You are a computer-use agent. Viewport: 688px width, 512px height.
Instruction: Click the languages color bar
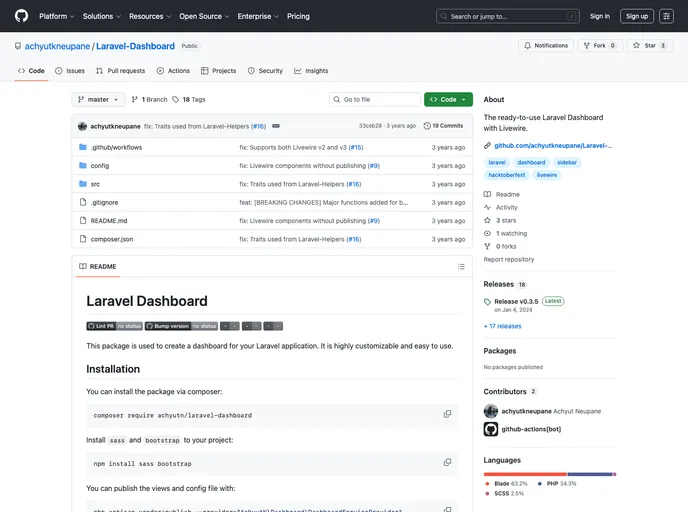[549, 474]
